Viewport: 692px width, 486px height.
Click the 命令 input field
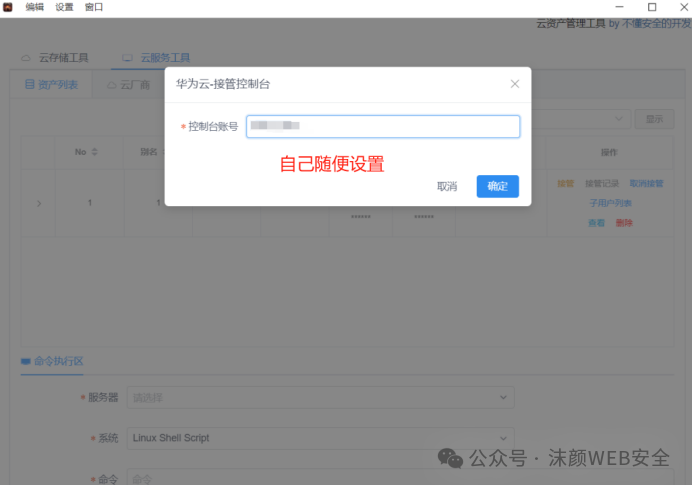click(x=400, y=478)
